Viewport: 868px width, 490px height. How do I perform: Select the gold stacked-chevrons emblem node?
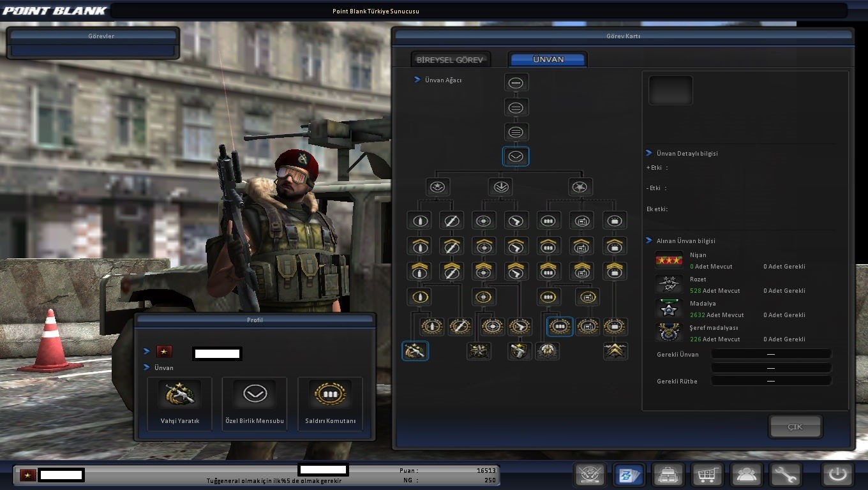(x=616, y=350)
